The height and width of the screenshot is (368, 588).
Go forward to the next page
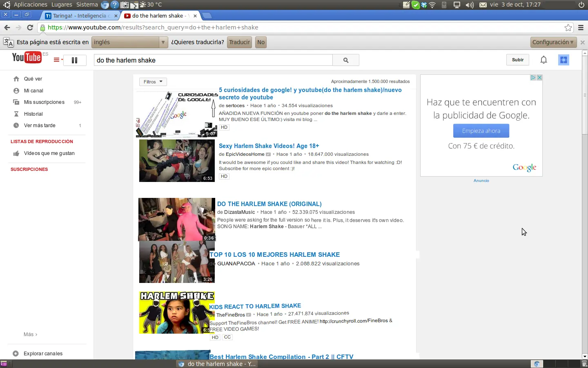(x=18, y=27)
